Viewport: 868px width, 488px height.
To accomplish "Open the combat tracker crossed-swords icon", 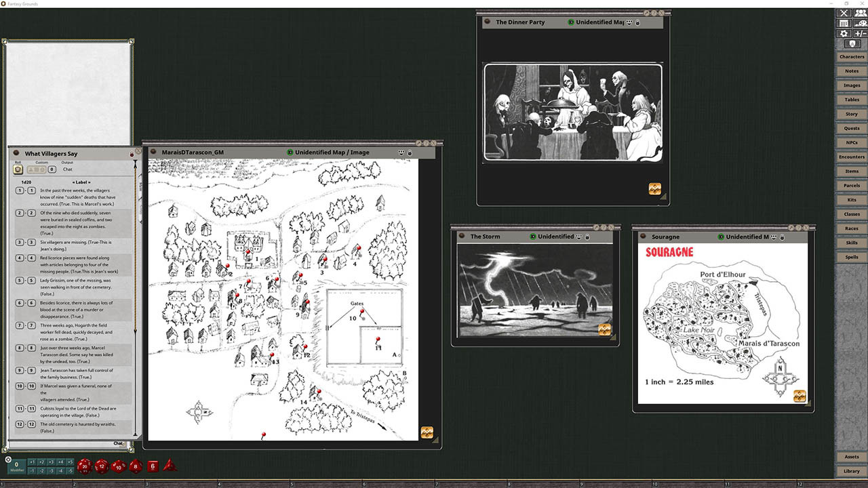I will 844,13.
